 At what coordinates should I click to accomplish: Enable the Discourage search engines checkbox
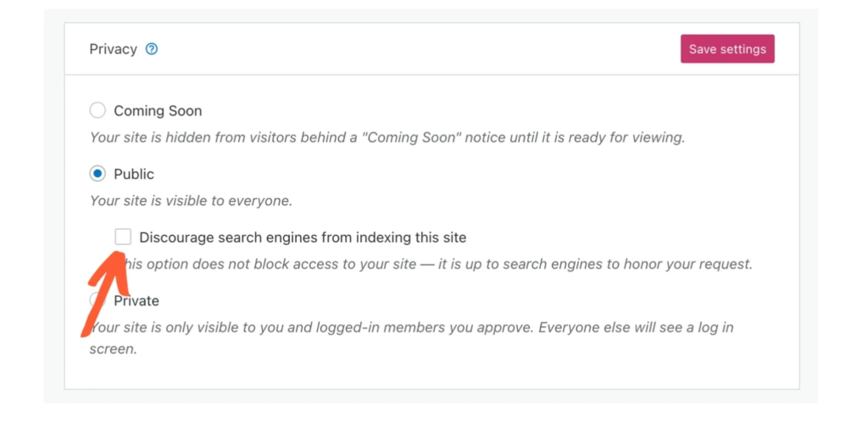pos(123,237)
